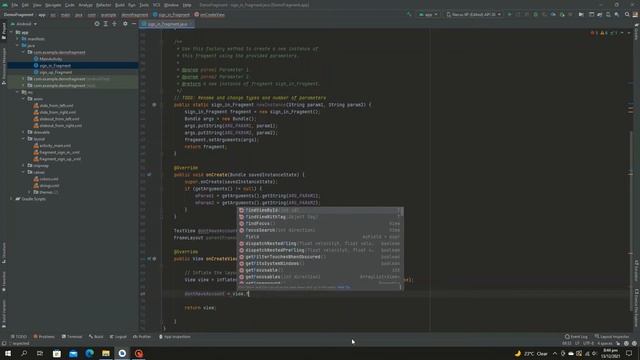Open the Analyze menu
Screen dimensions: 640x360
85,5
